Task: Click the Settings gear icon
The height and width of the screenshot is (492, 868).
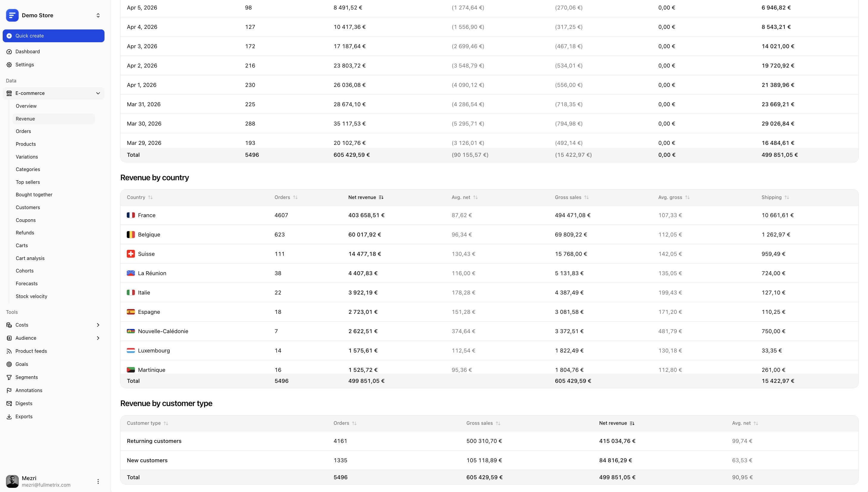Action: (9, 65)
